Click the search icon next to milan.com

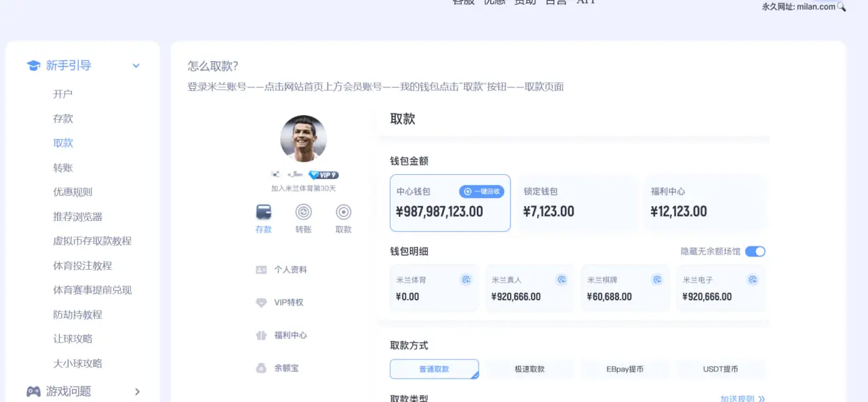(x=842, y=7)
